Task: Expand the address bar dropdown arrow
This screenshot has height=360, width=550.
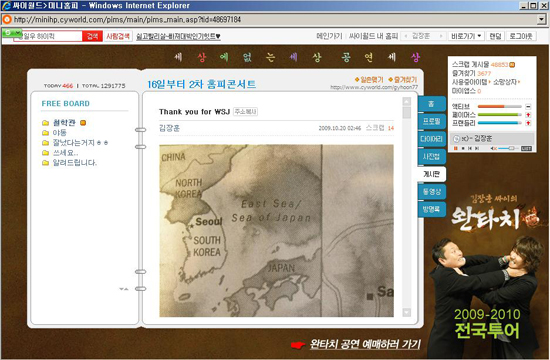Action: (x=542, y=19)
